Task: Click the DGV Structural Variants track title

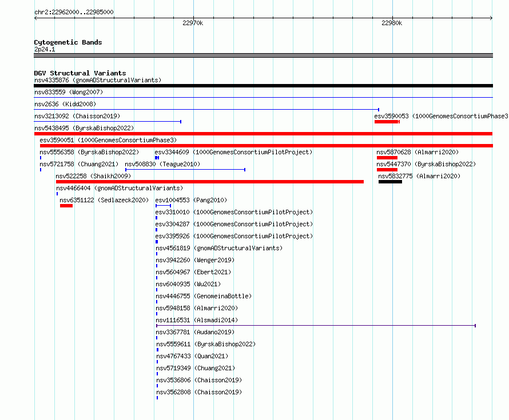Action: pyautogui.click(x=80, y=73)
